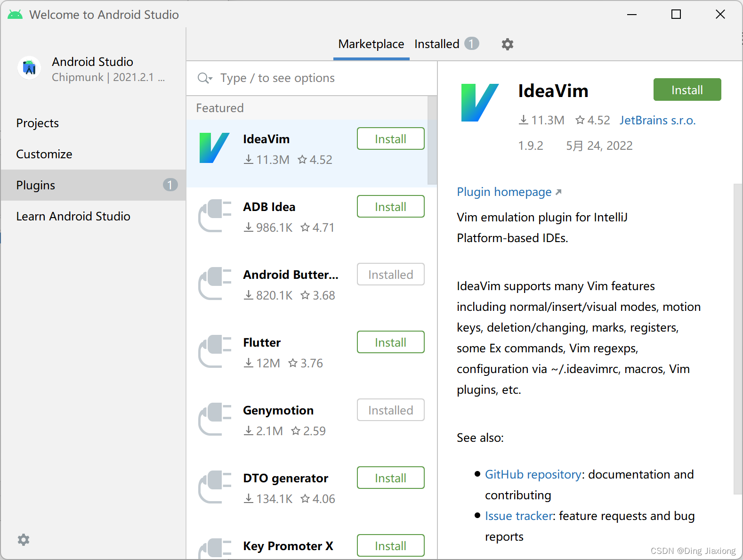Install IdeaVim from the plugin list
The width and height of the screenshot is (743, 560).
tap(390, 139)
